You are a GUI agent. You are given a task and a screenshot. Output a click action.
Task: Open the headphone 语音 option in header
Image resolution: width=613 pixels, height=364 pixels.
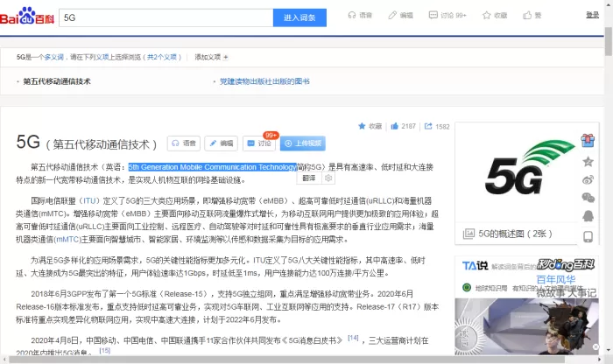(360, 15)
